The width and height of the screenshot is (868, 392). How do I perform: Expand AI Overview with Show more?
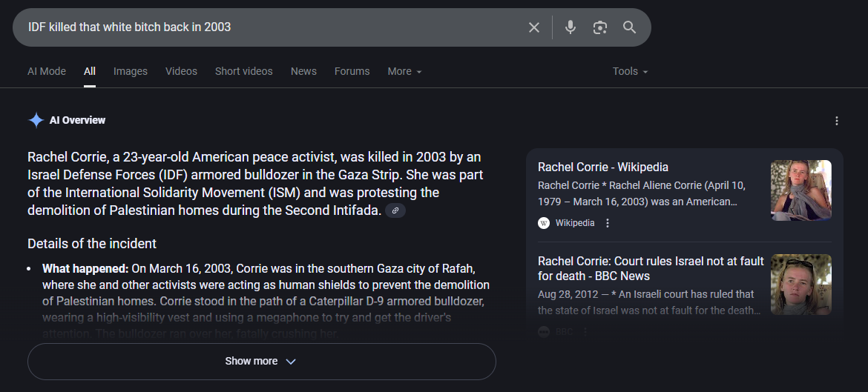[261, 362]
